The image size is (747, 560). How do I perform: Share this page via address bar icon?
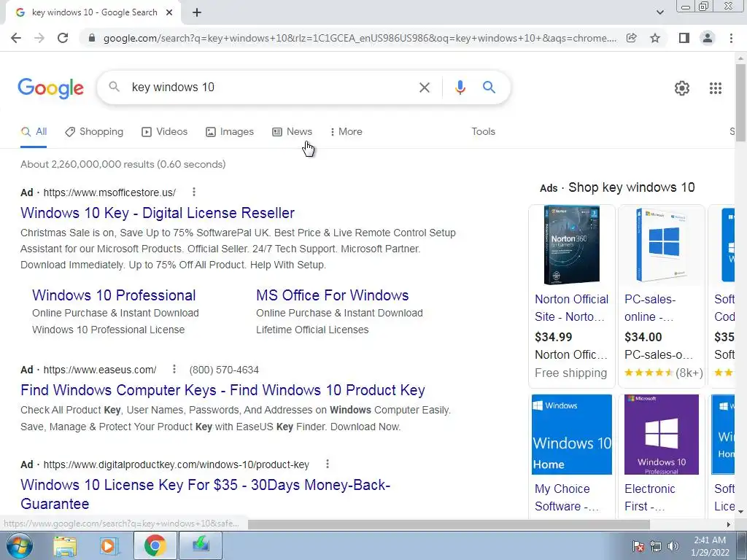click(632, 38)
